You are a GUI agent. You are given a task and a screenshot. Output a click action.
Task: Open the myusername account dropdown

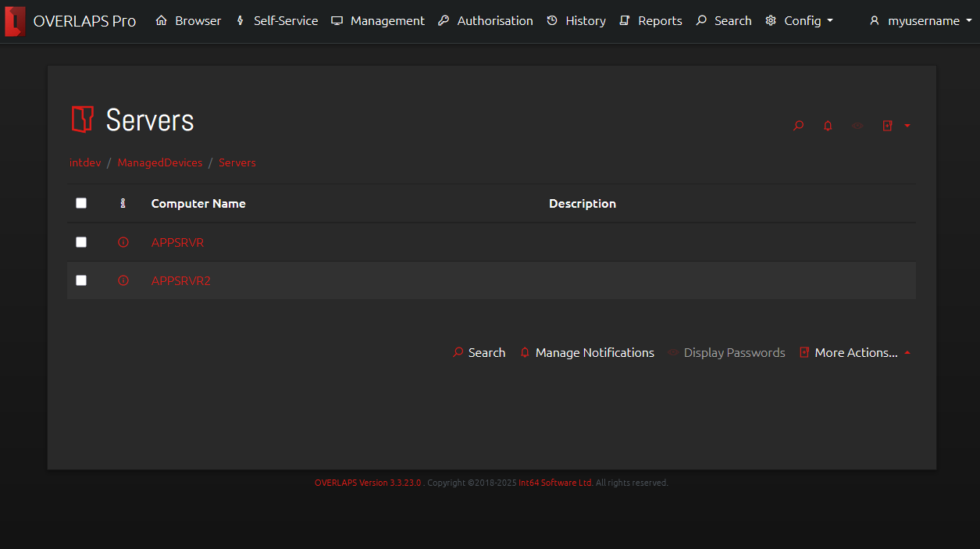click(920, 21)
